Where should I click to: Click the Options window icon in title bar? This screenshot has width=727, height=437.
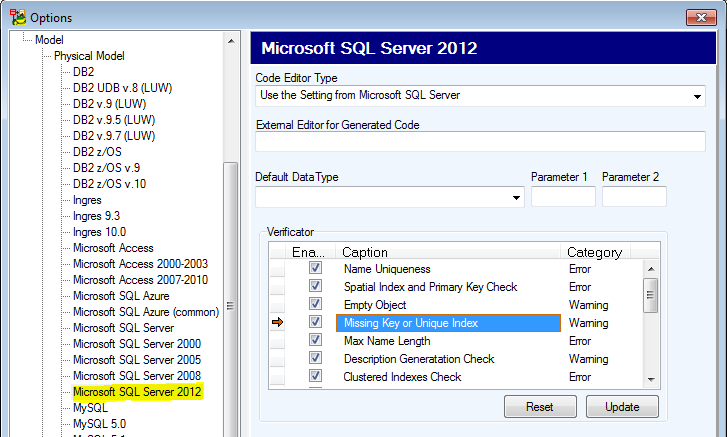(17, 17)
